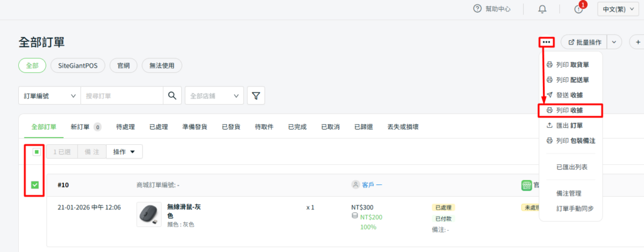Select 列印 收據 from the menu
Screen dimensions: 644x252
coord(570,110)
